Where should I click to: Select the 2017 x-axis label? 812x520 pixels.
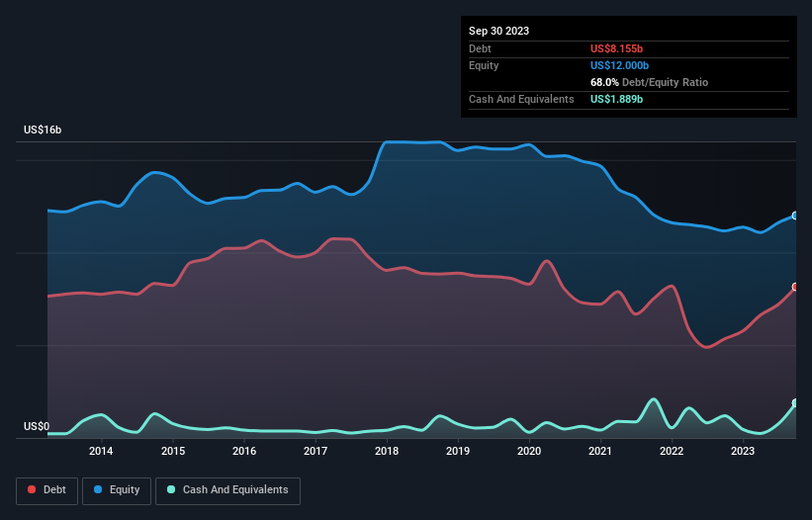tap(316, 451)
